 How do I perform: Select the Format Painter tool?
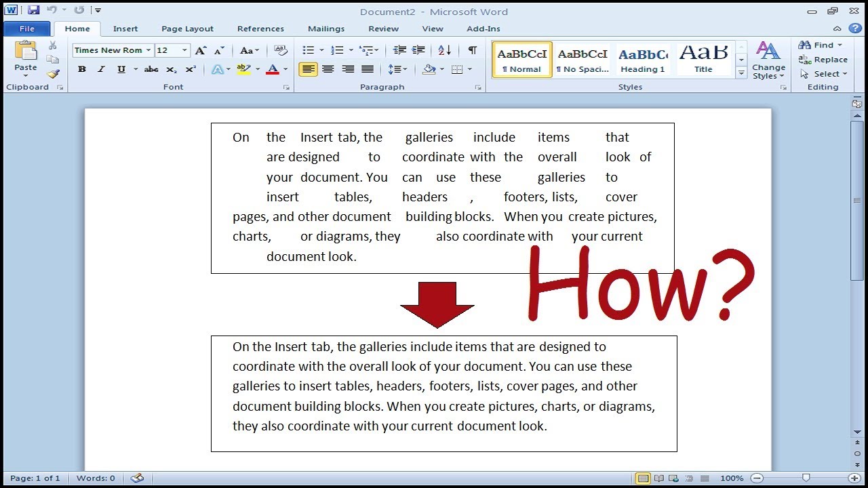(x=54, y=75)
